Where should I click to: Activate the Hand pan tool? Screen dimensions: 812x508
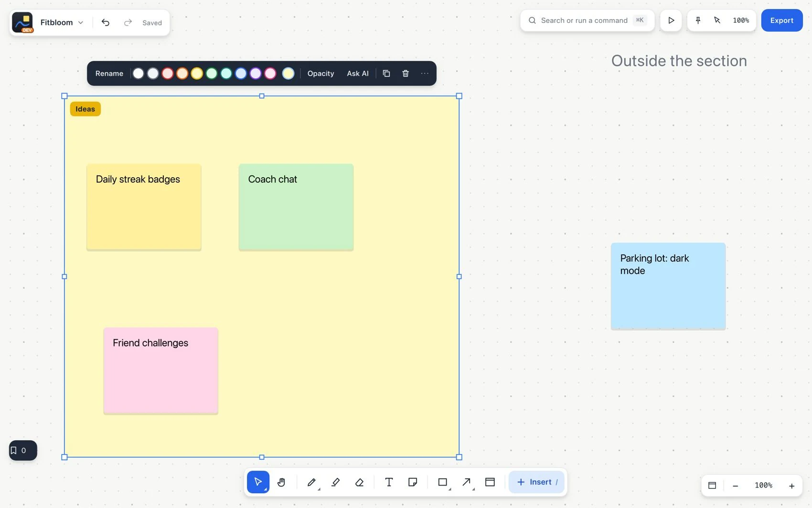coord(281,482)
